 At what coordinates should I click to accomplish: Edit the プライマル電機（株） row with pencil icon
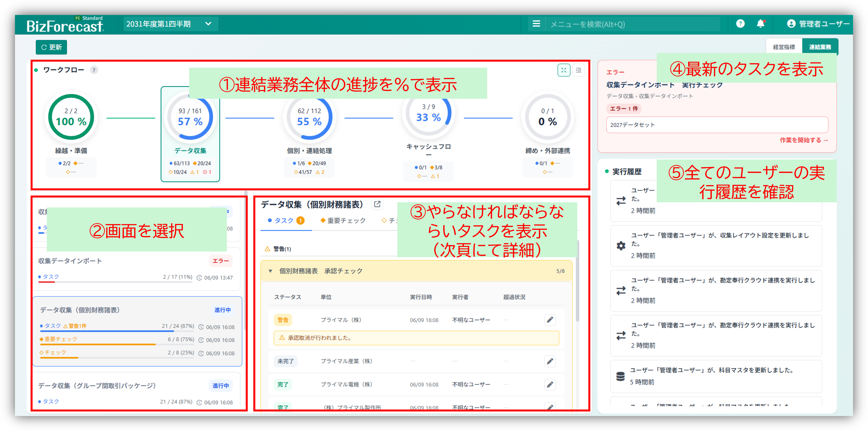point(550,385)
